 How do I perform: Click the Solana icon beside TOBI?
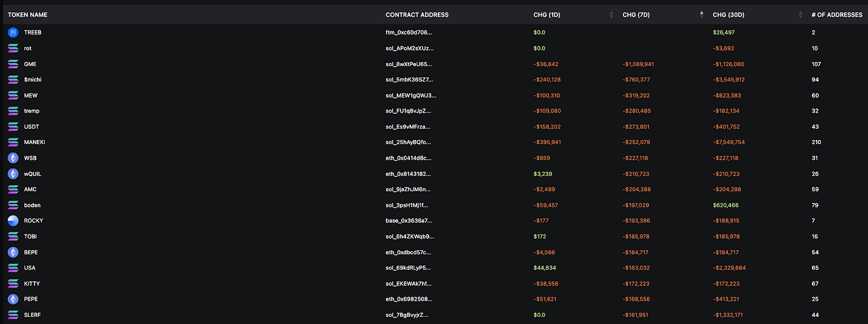point(13,236)
